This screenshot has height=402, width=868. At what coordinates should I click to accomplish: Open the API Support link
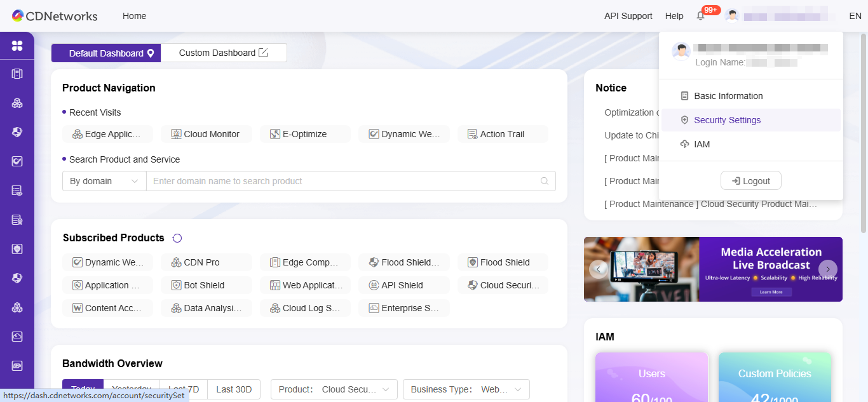point(628,16)
